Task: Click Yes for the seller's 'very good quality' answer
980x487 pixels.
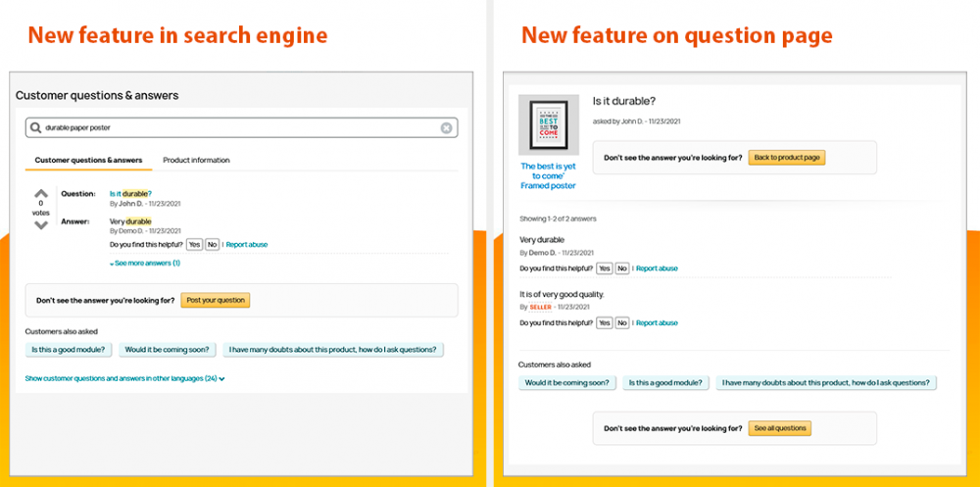Action: click(x=605, y=322)
